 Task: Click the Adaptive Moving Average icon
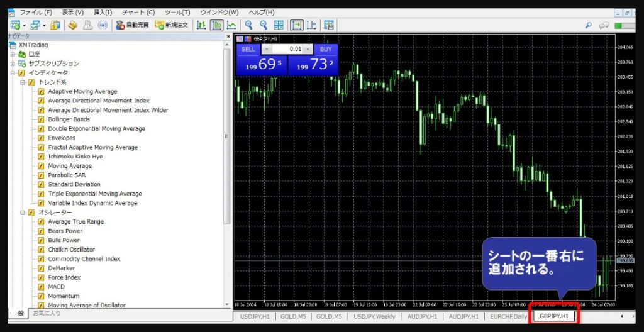(x=41, y=92)
